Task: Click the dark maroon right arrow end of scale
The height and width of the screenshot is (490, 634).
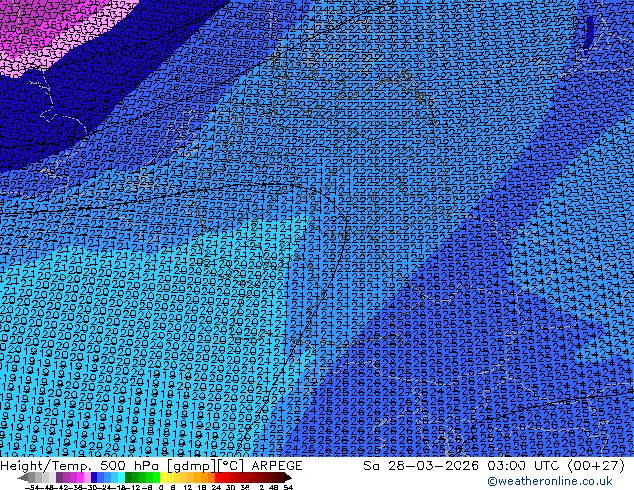Action: (x=287, y=478)
